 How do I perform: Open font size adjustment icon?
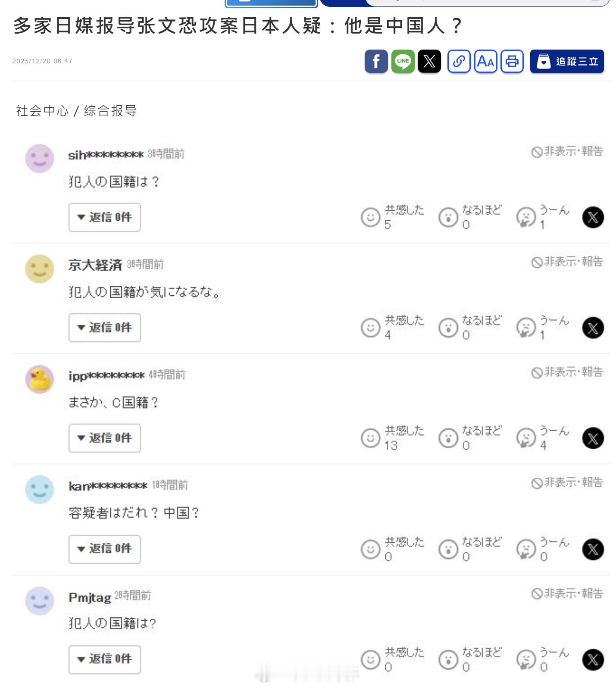pyautogui.click(x=485, y=61)
